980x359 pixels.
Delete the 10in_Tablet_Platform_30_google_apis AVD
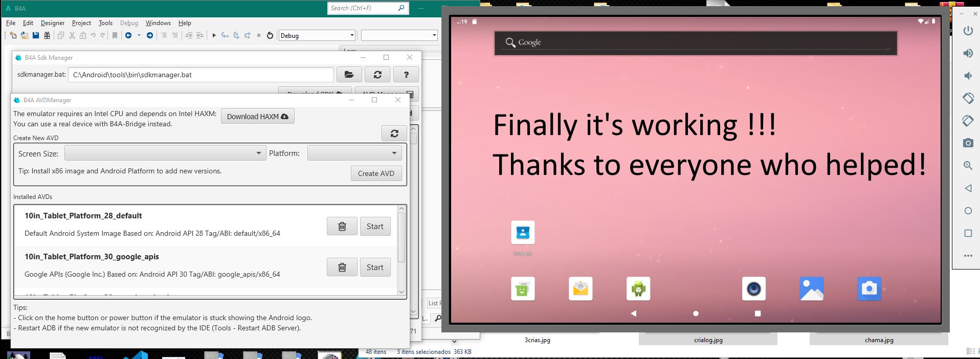point(342,267)
